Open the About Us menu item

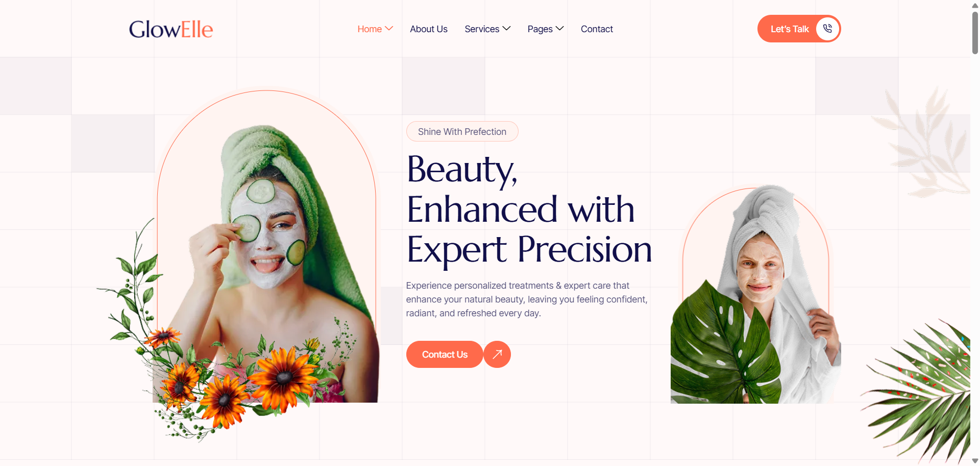click(429, 29)
